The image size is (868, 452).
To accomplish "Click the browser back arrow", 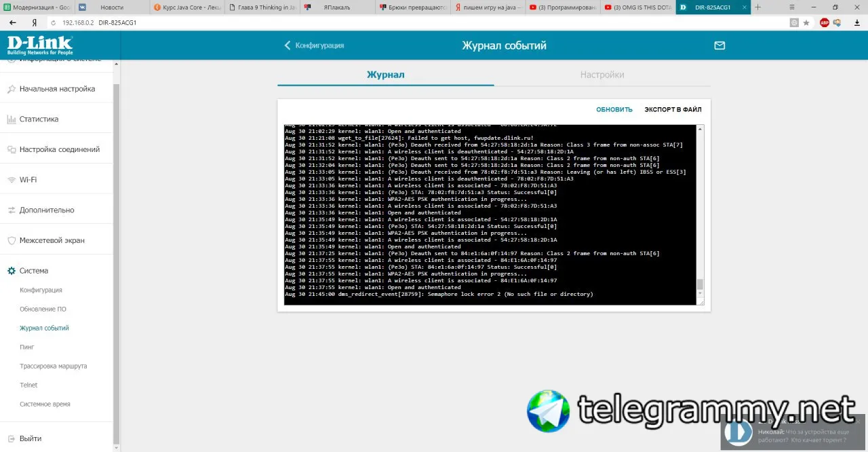I will [x=13, y=22].
